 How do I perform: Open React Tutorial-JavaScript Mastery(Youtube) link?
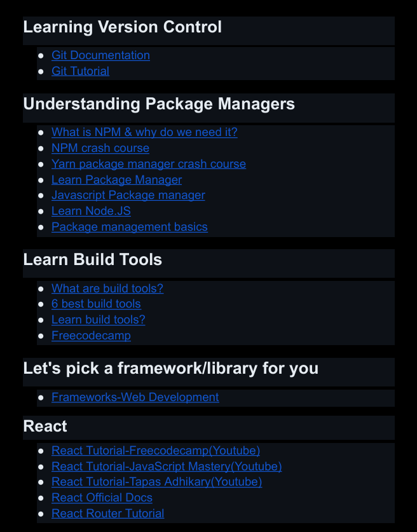167,467
